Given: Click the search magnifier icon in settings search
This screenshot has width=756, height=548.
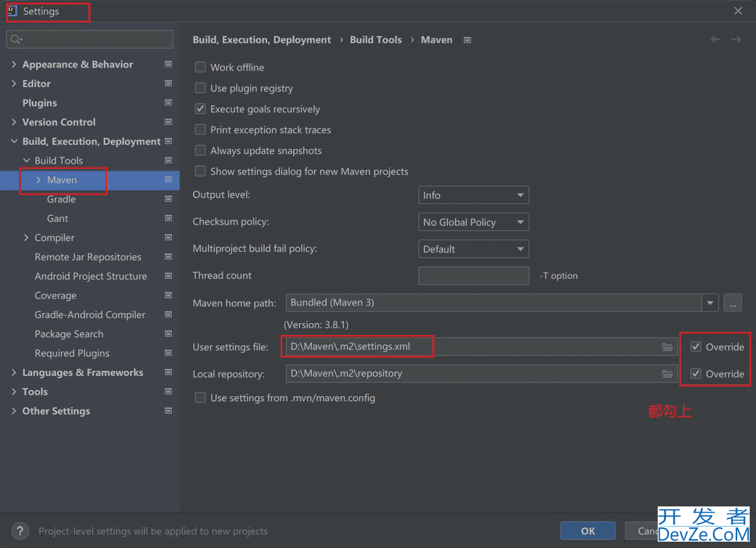Looking at the screenshot, I should [16, 39].
